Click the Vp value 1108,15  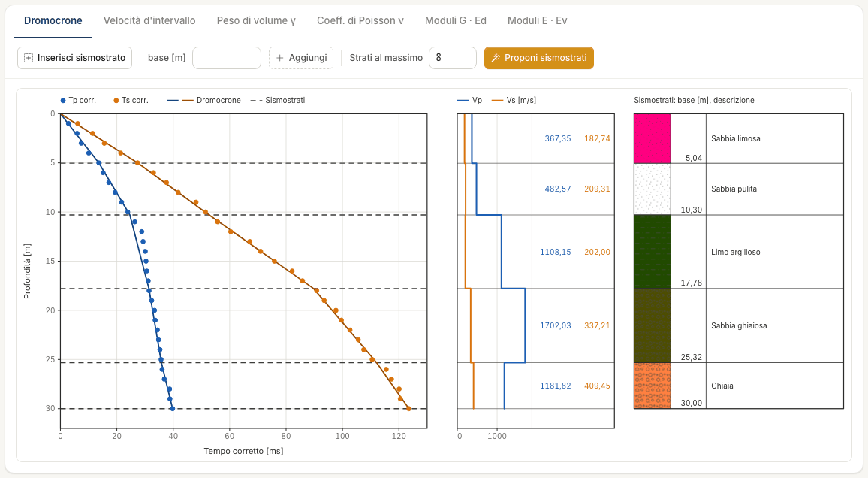(x=555, y=252)
